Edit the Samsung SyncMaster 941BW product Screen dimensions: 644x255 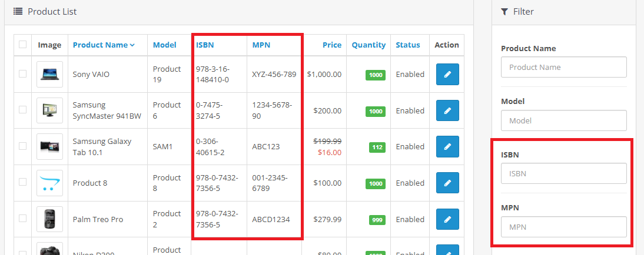(x=447, y=110)
